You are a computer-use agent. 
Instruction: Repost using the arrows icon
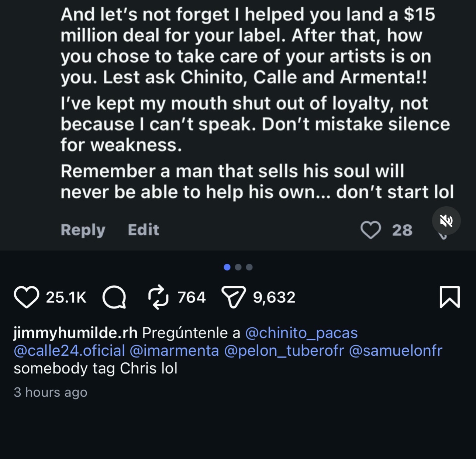pyautogui.click(x=158, y=297)
